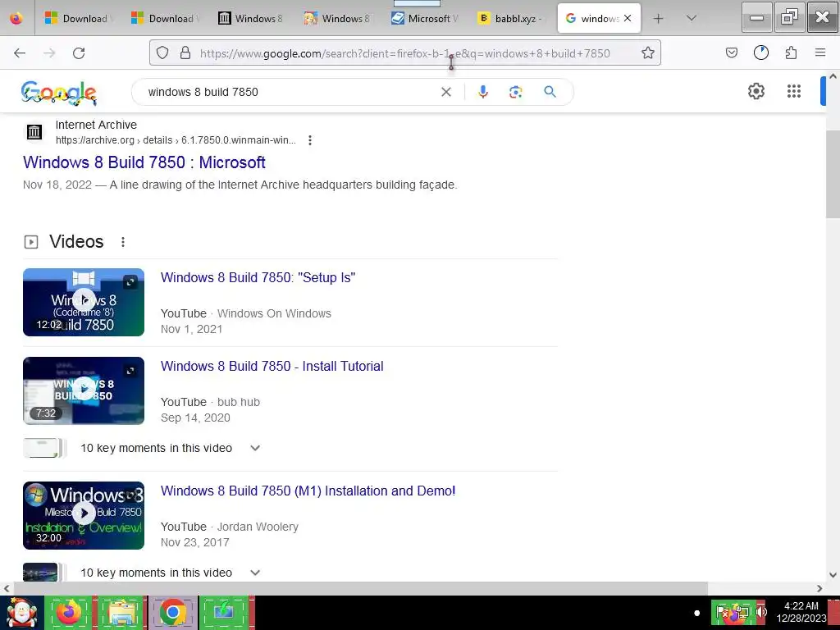Open the Save to Pocket icon
Viewport: 840px width, 630px height.
point(732,52)
